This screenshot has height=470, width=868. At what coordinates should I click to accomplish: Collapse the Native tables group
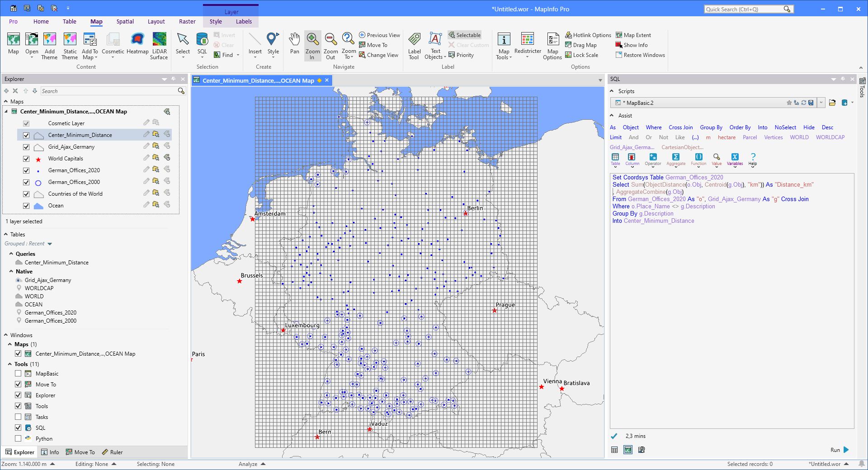point(11,272)
